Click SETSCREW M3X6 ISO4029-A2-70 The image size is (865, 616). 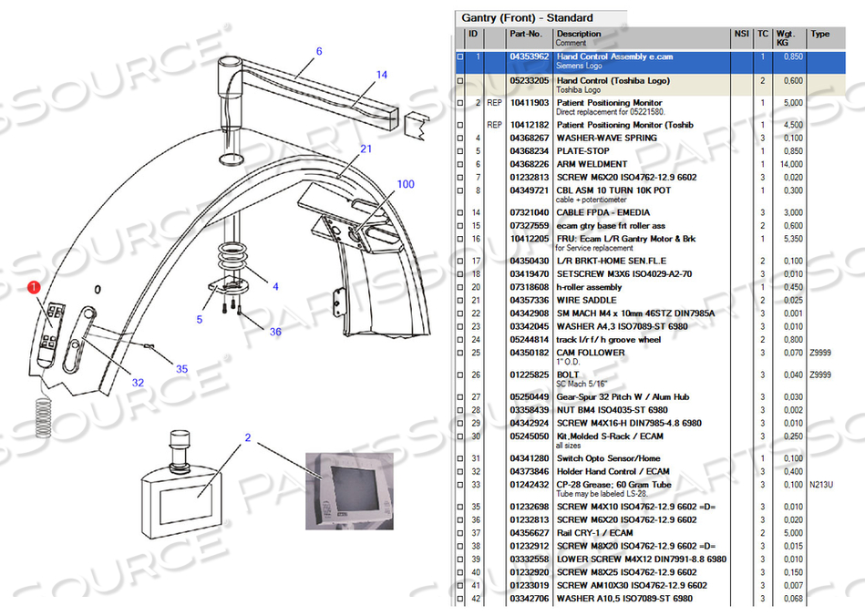pos(624,274)
